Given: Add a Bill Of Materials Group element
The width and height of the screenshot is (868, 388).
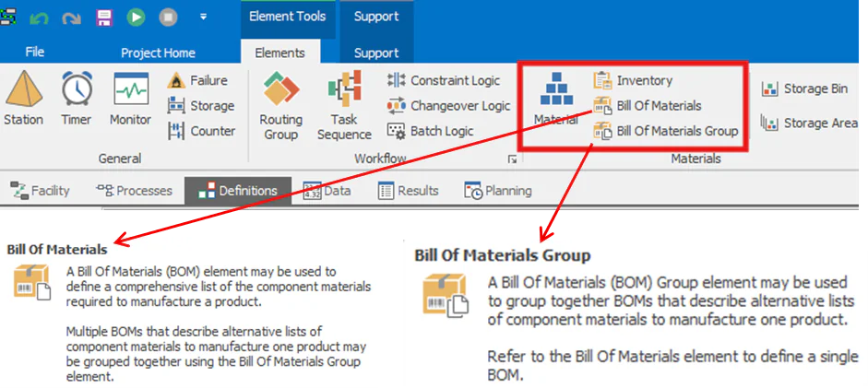Looking at the screenshot, I should click(666, 131).
